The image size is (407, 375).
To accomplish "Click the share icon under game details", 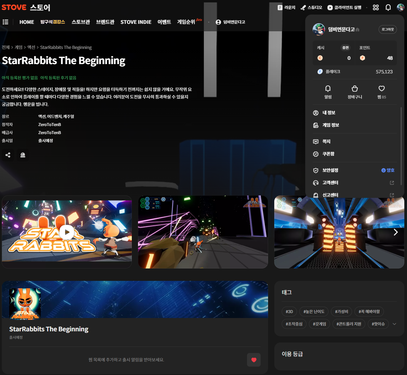I will point(8,155).
